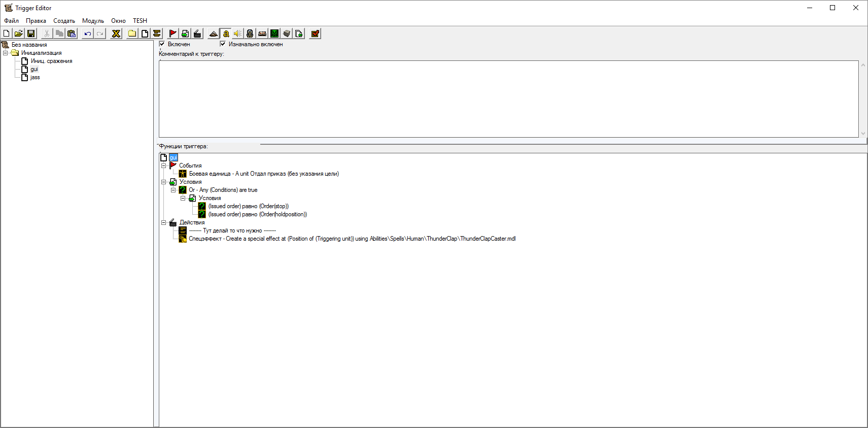
Task: Open the 'Модуль' menu
Action: click(x=93, y=21)
